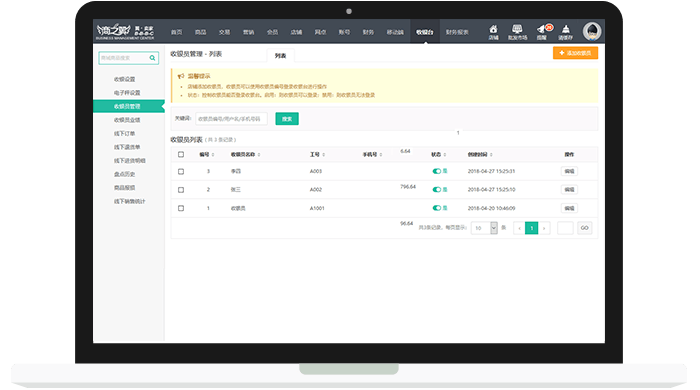The image size is (700, 390).
Task: Click the GO page jump button
Action: click(584, 228)
